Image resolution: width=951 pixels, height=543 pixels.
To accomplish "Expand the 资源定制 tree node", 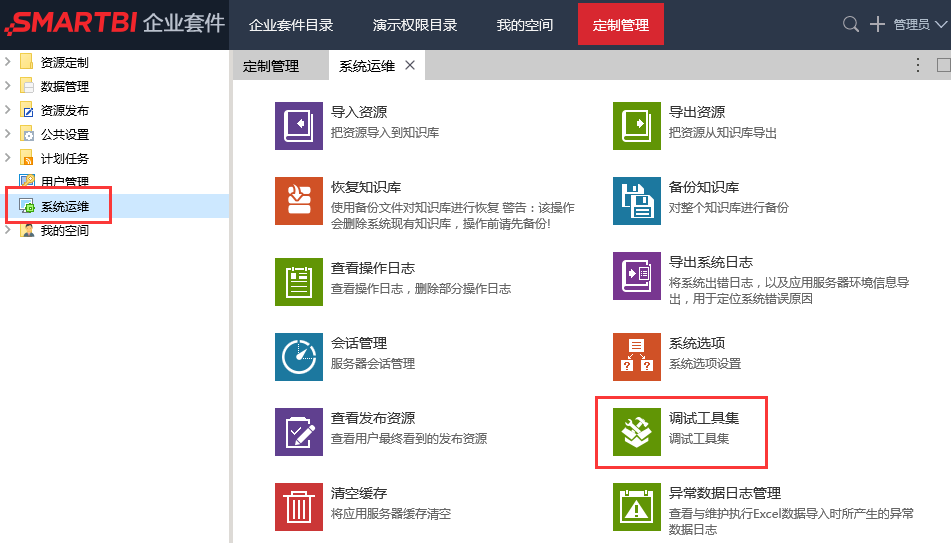I will click(x=8, y=61).
